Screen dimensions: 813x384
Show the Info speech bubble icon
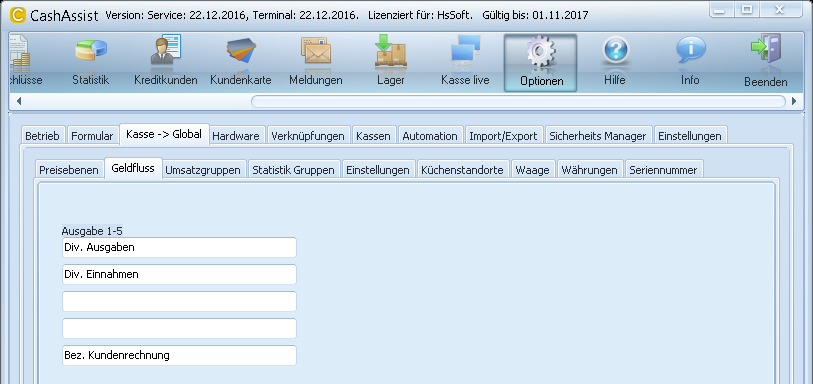click(690, 51)
